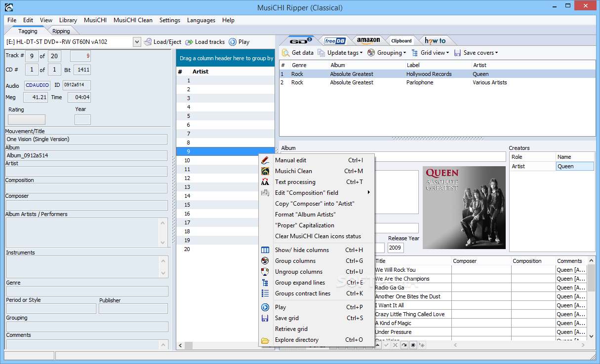Click the Radio Ga Ga title cell
This screenshot has width=600, height=364.
tap(412, 288)
